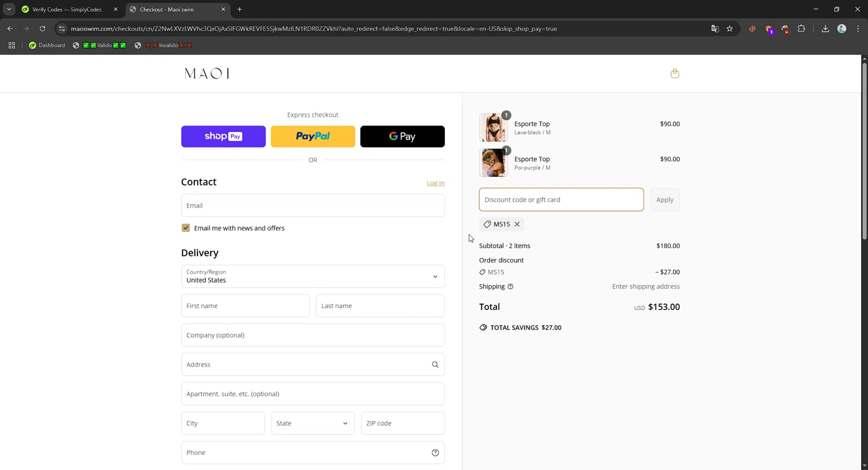Open the Chrome three-dot menu

click(858, 28)
